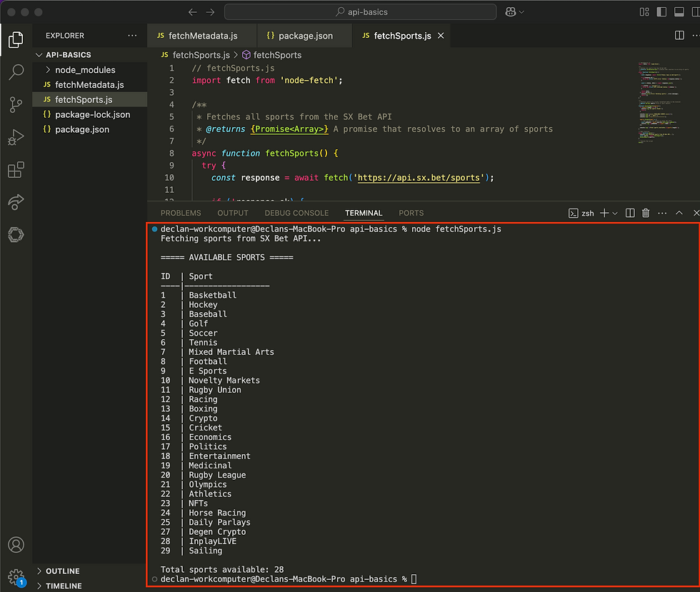Open the Extensions view

(x=16, y=170)
